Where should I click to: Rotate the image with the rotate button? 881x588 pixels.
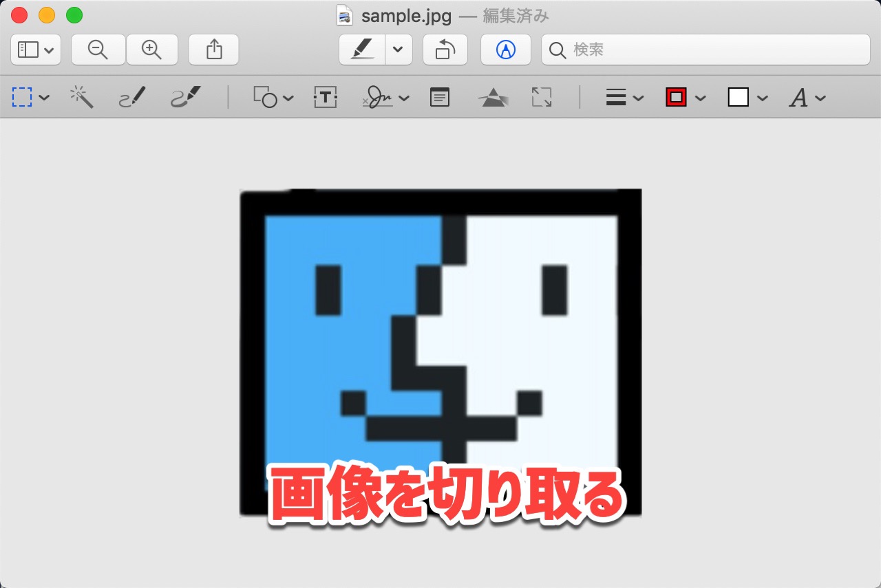(x=445, y=50)
